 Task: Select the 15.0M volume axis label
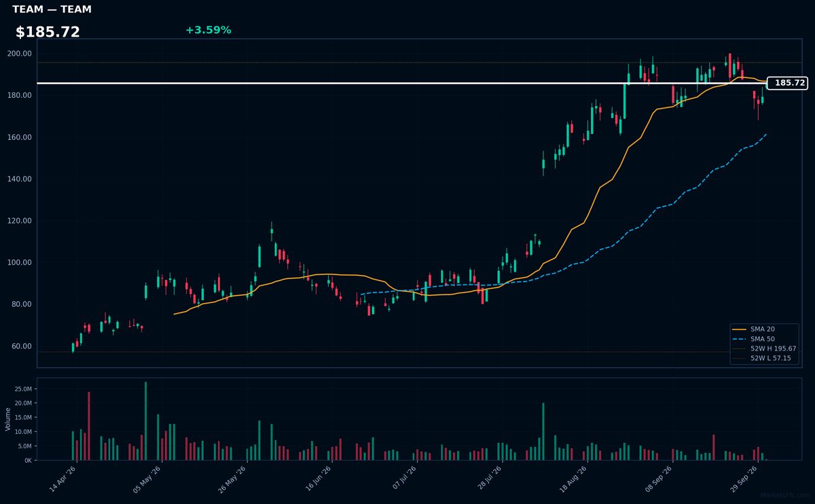pyautogui.click(x=22, y=418)
